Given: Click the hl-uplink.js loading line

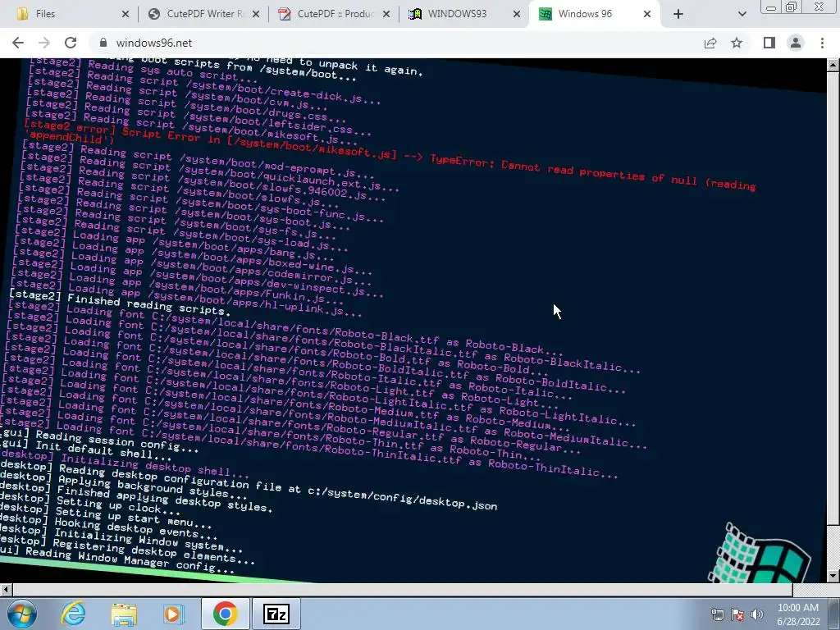Looking at the screenshot, I should (x=185, y=297).
